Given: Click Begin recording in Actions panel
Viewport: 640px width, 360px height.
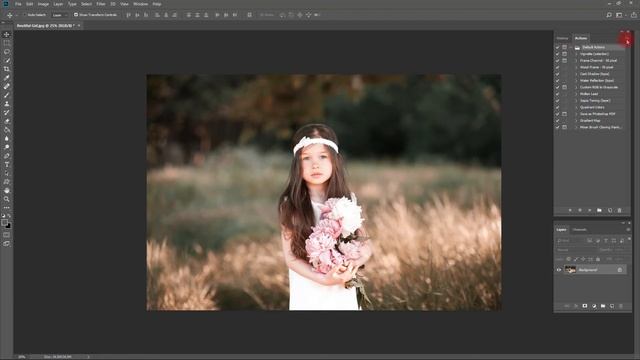Looking at the screenshot, I should point(580,210).
